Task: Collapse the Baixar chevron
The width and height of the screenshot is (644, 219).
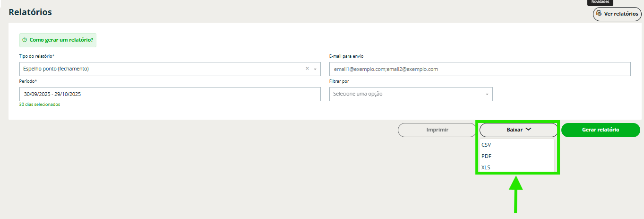Action: coord(528,129)
